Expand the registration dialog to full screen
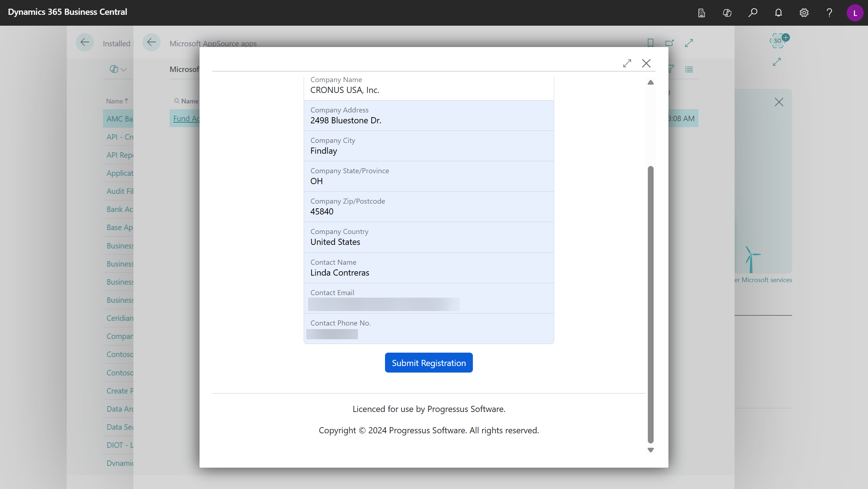Screen dimensions: 868x489 pos(627,63)
